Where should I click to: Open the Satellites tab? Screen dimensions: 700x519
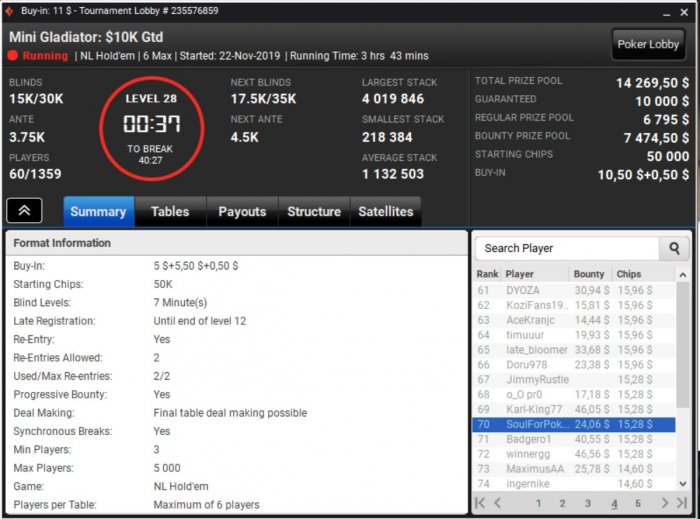click(x=386, y=212)
